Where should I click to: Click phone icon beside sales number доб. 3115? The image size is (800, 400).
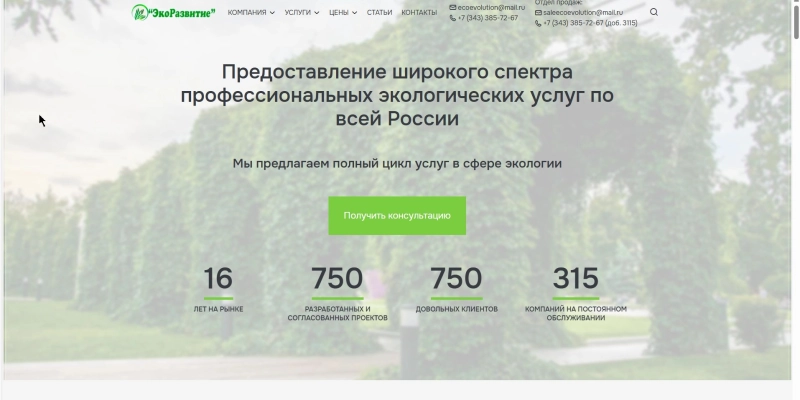click(539, 23)
